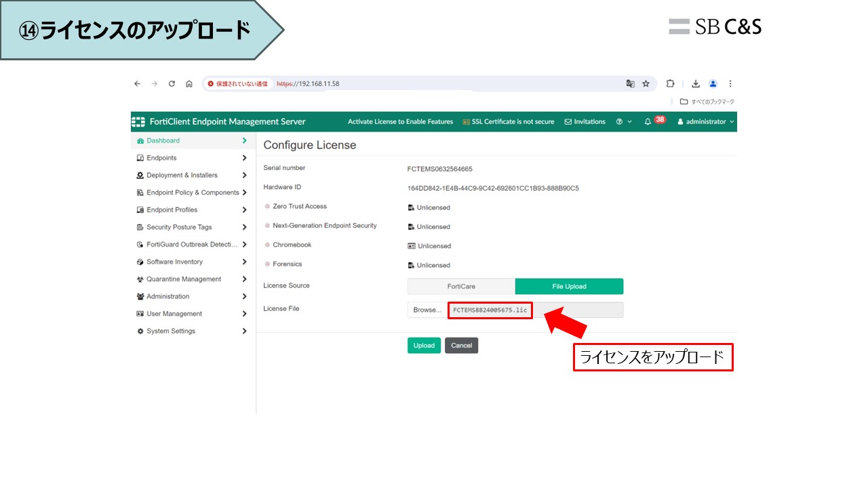Viewport: 868px width, 488px height.
Task: Click the FortiGuard Outbreak Detection icon
Action: coord(140,245)
